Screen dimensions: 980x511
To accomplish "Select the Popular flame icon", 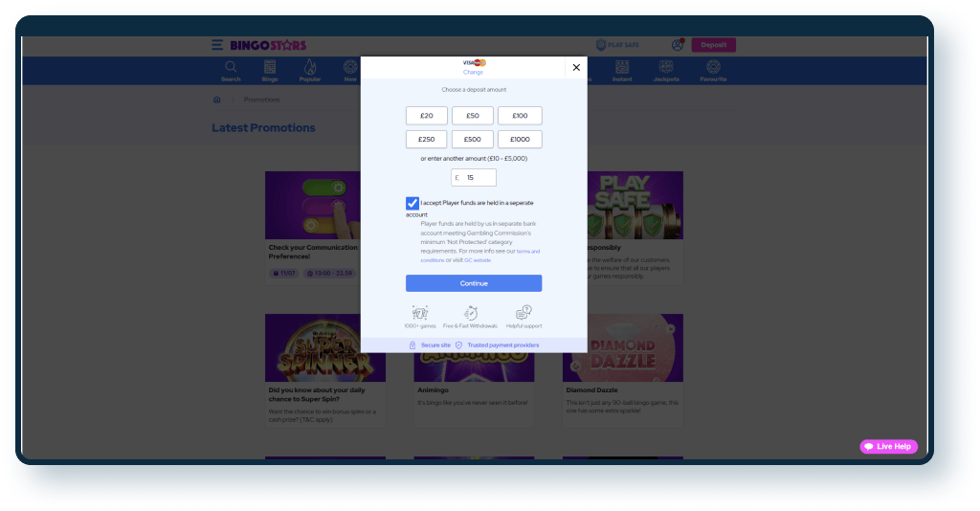I will (x=309, y=70).
